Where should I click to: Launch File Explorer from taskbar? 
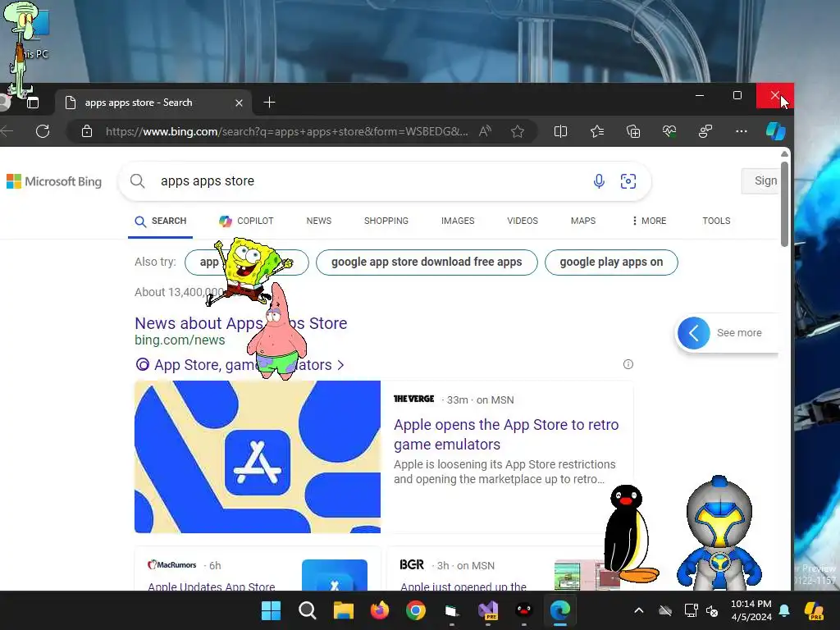point(344,610)
